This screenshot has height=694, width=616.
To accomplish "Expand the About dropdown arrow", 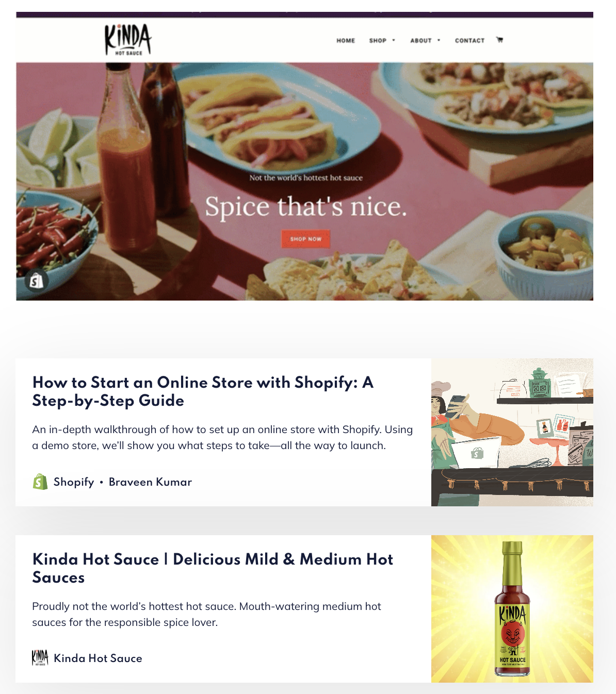I will [x=439, y=40].
